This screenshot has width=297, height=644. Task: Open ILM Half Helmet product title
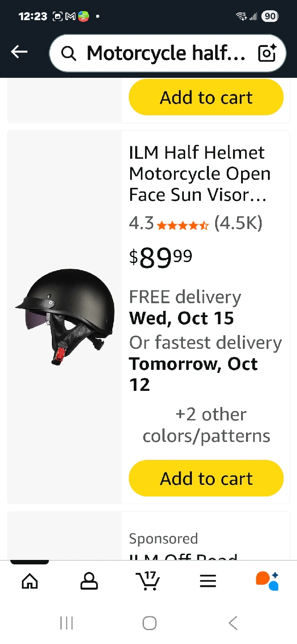point(200,174)
